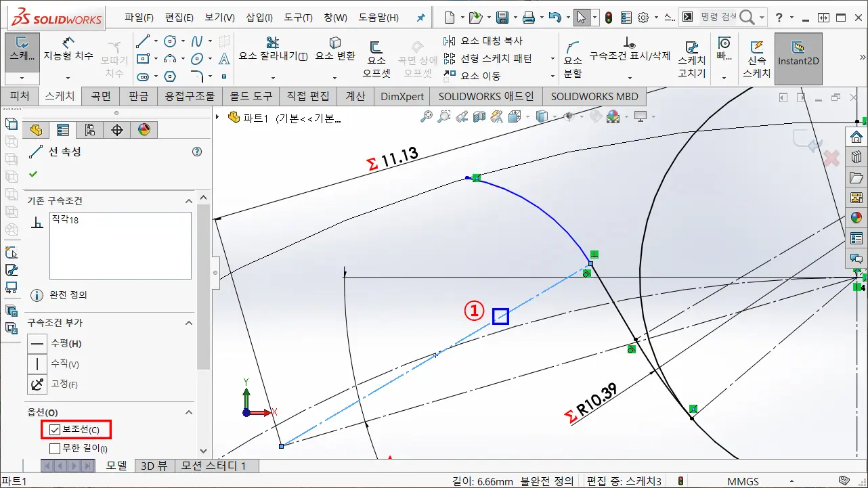
Task: Uncheck the 보조선 construction line checkbox
Action: [56, 430]
